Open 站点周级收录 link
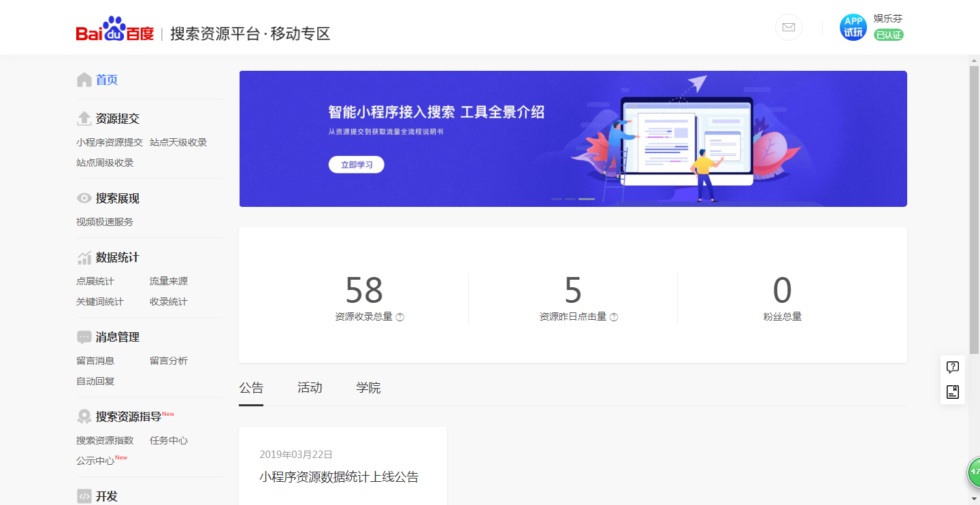This screenshot has width=980, height=505. tap(105, 163)
